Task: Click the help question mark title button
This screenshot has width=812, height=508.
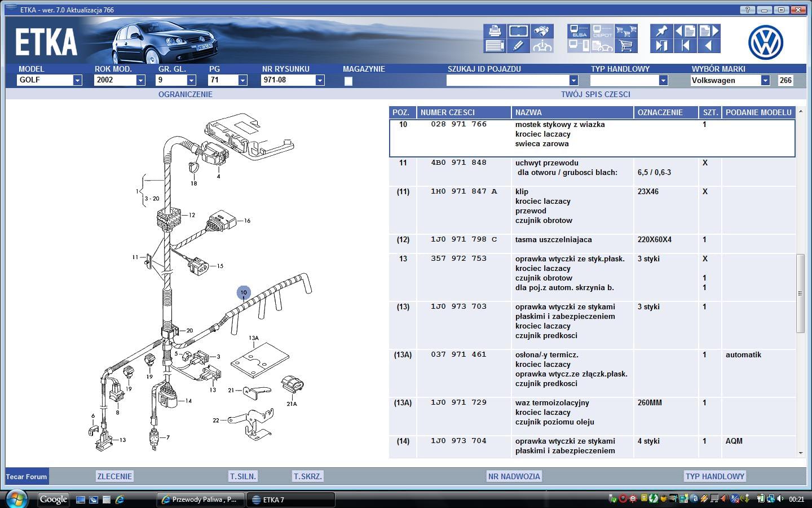Action: (747, 10)
